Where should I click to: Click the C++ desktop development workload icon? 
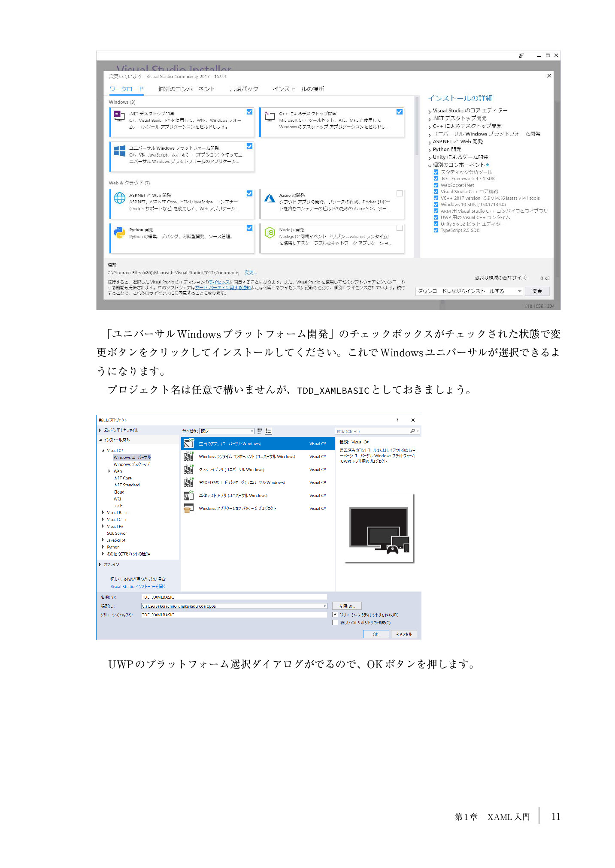(270, 116)
